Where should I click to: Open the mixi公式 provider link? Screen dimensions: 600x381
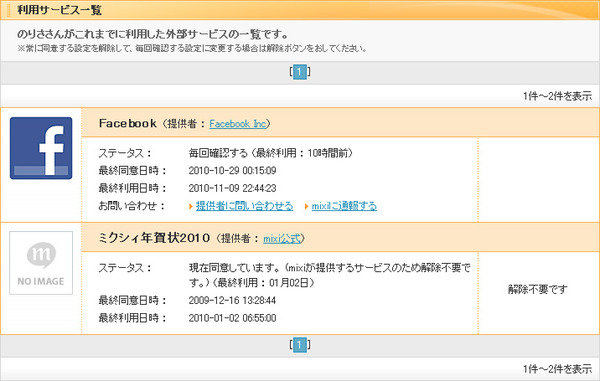[282, 239]
